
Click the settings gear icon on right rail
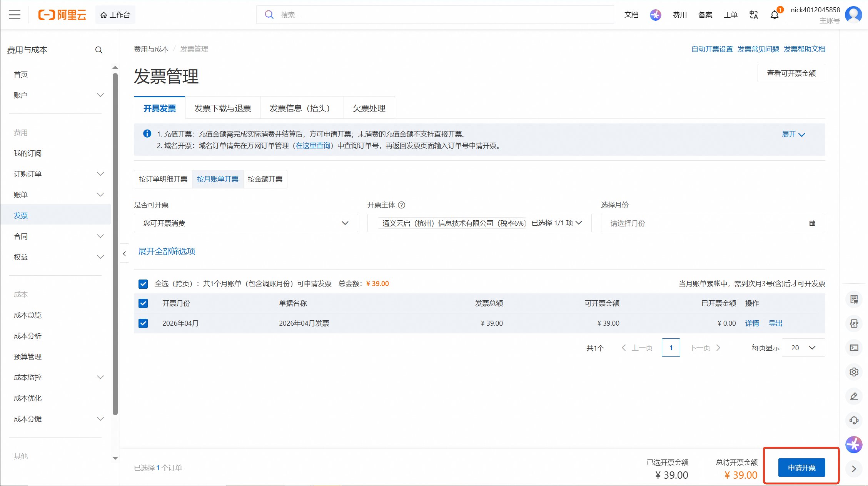point(854,372)
